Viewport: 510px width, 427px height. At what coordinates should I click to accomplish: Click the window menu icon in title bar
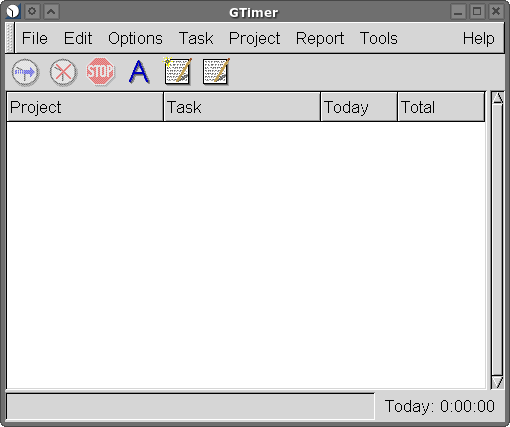[13, 12]
